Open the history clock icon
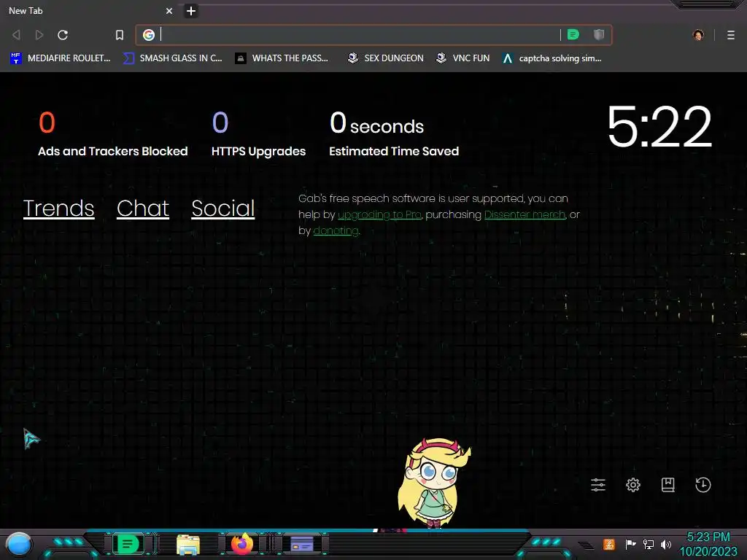The image size is (747, 560). point(703,485)
